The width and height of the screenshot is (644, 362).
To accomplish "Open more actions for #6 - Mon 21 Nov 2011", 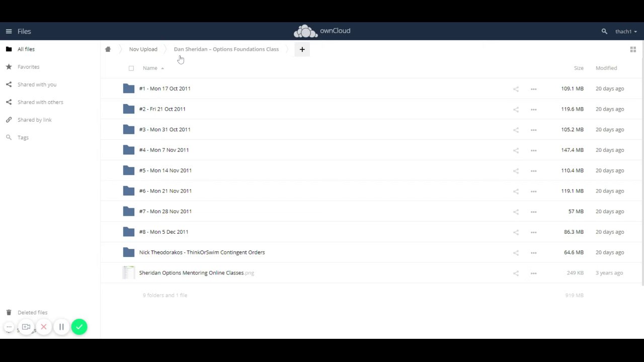I will [533, 192].
